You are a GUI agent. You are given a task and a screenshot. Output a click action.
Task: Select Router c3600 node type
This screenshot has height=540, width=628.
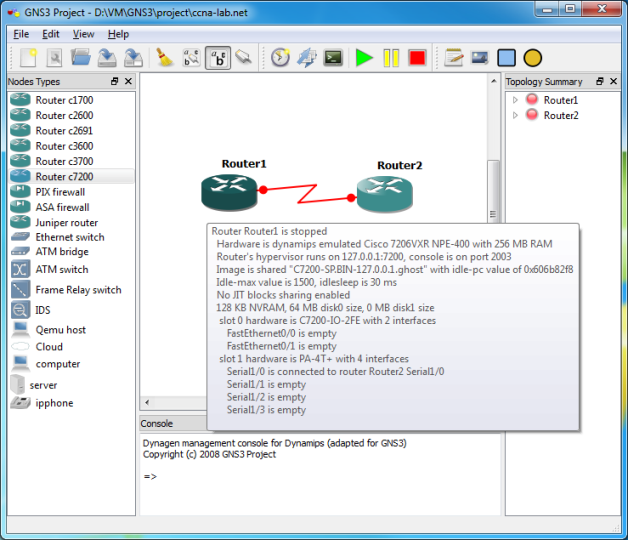click(71, 146)
